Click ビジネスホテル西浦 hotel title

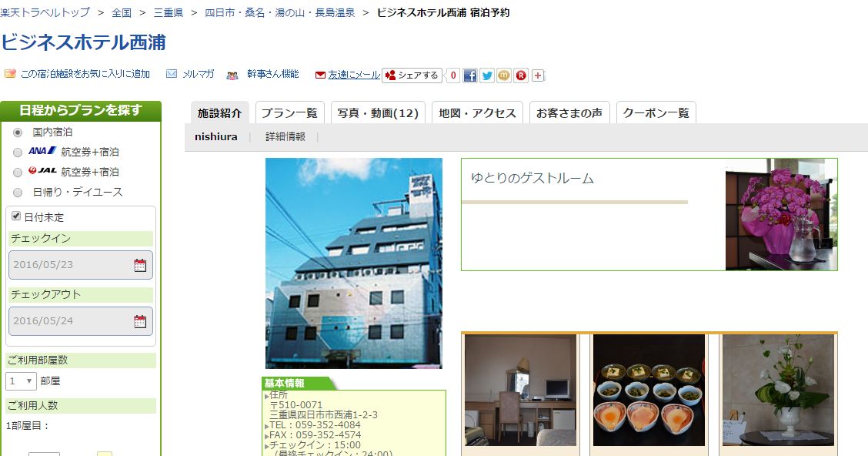click(84, 42)
